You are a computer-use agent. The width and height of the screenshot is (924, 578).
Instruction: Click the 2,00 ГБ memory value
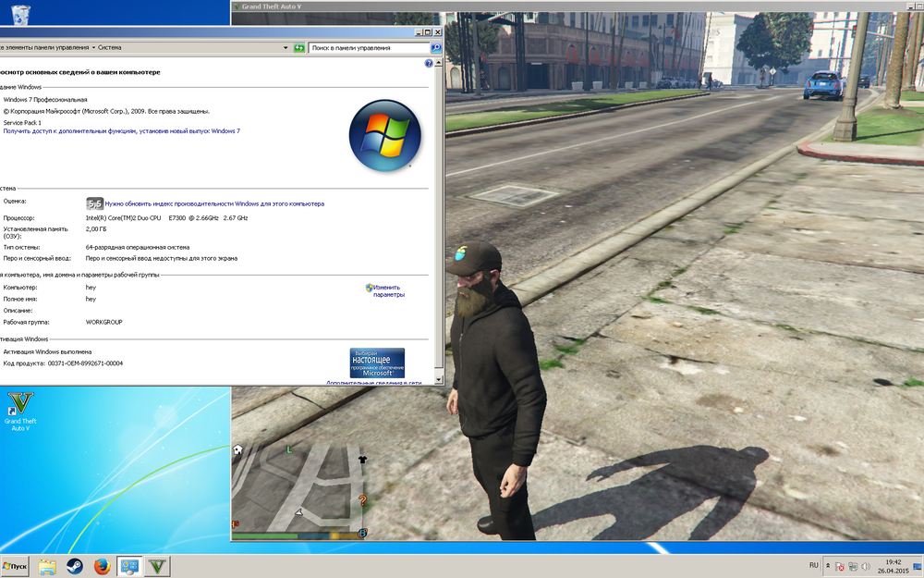coord(96,228)
